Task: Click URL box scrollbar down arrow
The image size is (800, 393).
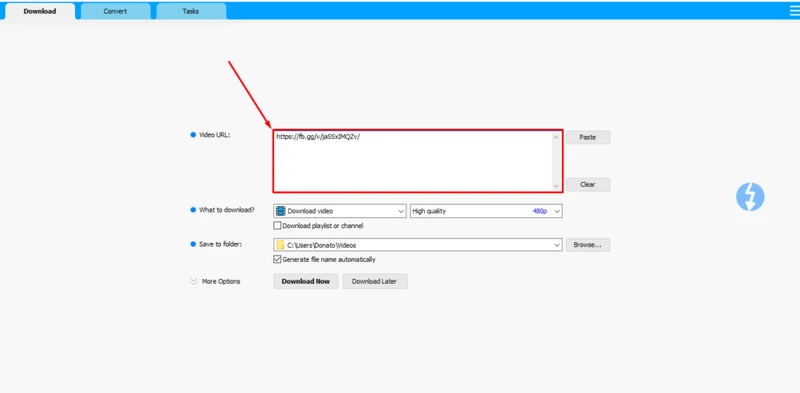Action: (557, 186)
